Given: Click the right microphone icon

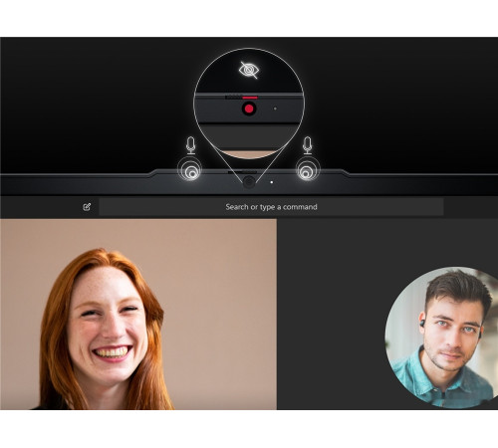Looking at the screenshot, I should click(308, 145).
